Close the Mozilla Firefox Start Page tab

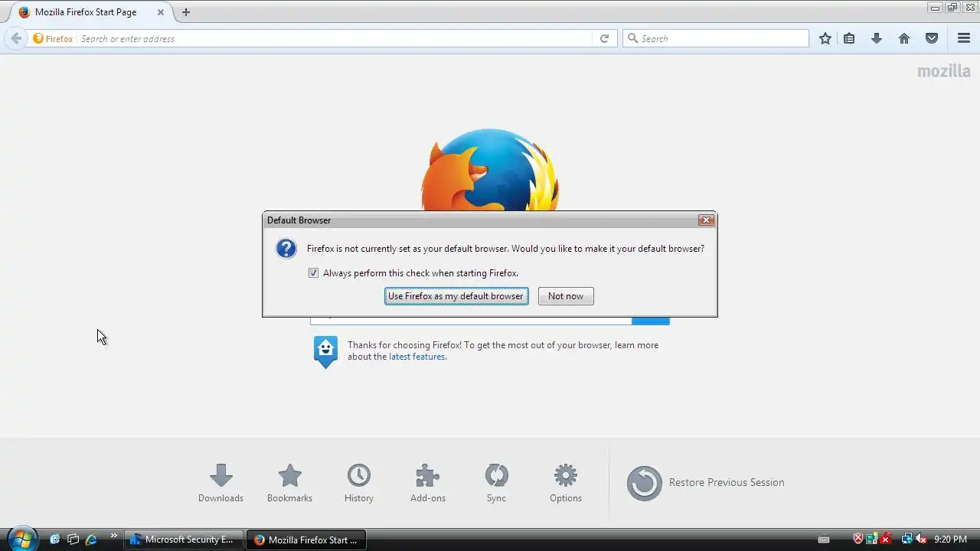(x=160, y=12)
